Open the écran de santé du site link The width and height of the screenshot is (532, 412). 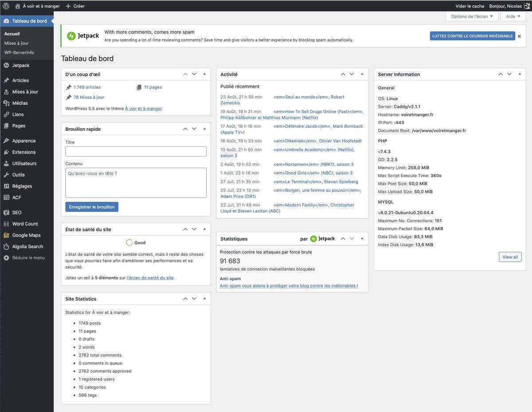[x=150, y=278]
